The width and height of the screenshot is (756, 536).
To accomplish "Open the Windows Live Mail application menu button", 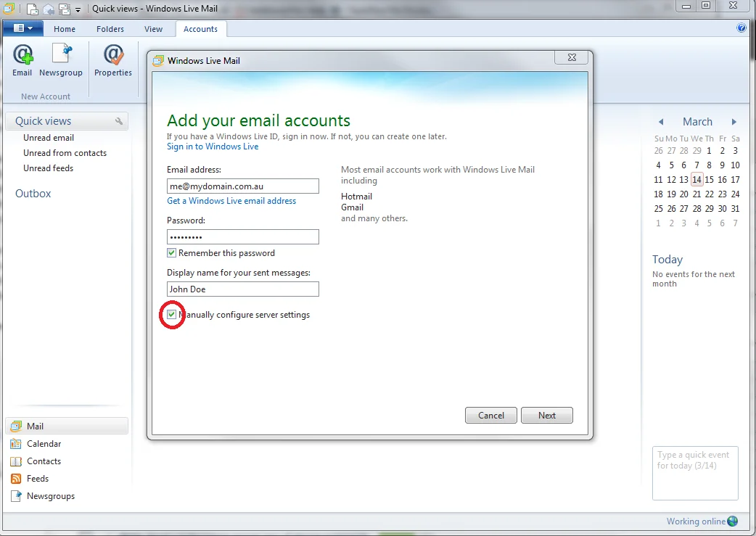I will pyautogui.click(x=23, y=28).
